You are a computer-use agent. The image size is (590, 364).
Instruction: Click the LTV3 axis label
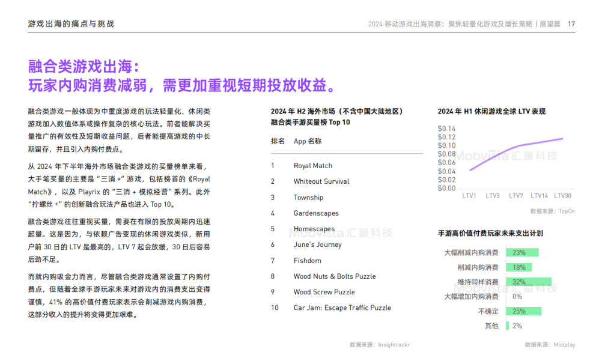point(493,196)
